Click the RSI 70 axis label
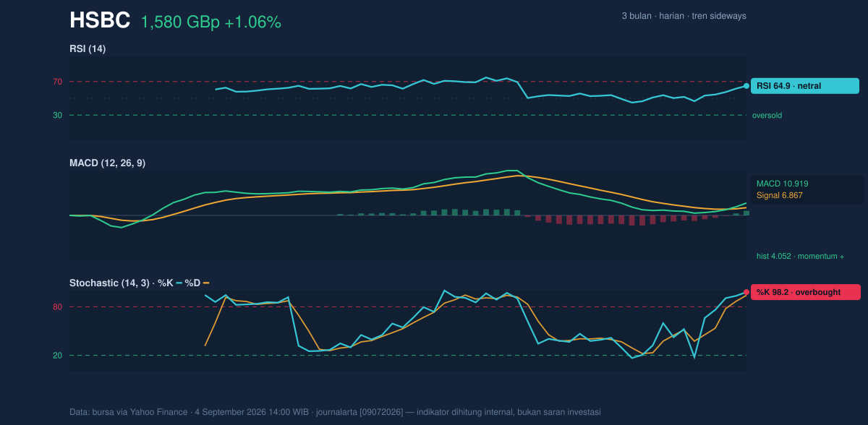The width and height of the screenshot is (868, 425). (x=57, y=82)
